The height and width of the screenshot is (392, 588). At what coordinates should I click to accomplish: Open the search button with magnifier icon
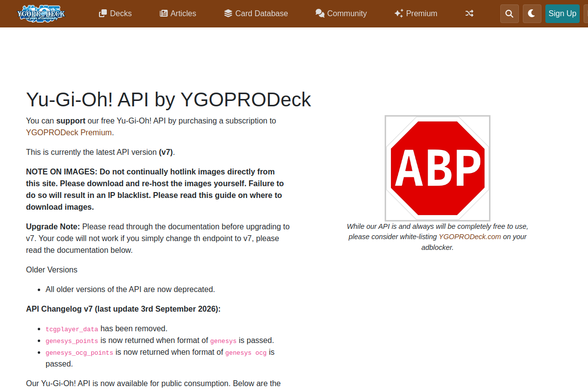(510, 14)
